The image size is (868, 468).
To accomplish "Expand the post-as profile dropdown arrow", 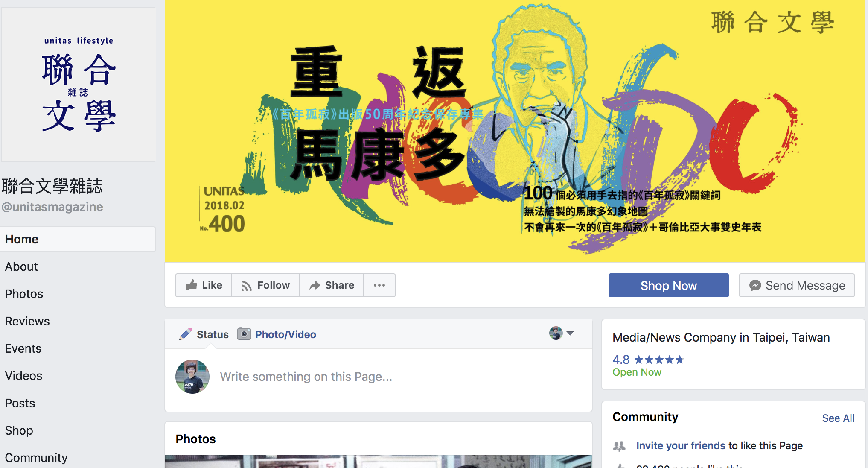I will 570,333.
